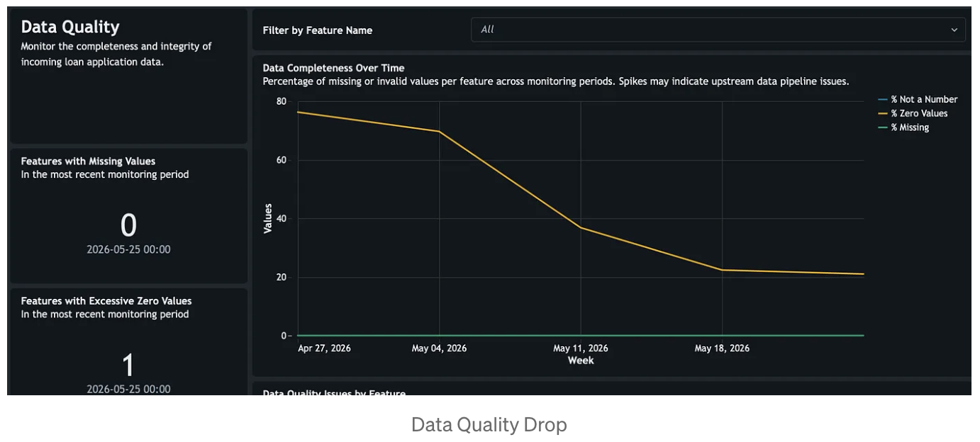Toggle the % Zero Values legend series

pyautogui.click(x=913, y=113)
